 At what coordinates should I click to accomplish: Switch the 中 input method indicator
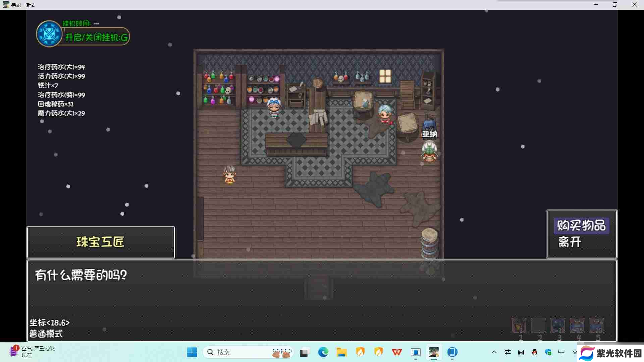click(x=561, y=352)
